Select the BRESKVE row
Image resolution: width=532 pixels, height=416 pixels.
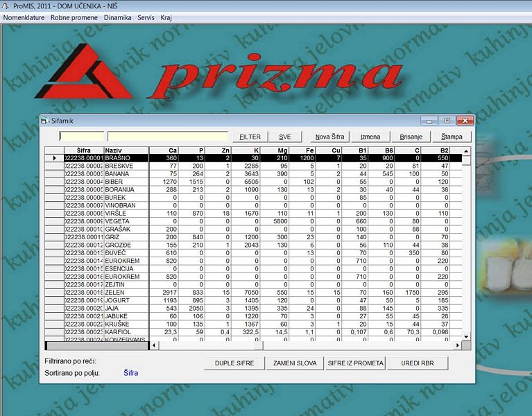tap(253, 166)
